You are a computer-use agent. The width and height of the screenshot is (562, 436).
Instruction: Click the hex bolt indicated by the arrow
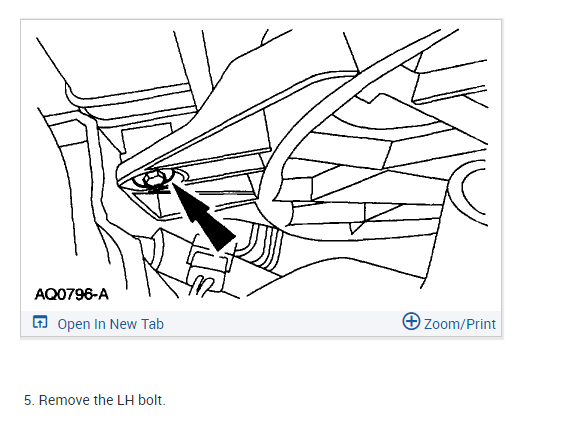(x=155, y=179)
